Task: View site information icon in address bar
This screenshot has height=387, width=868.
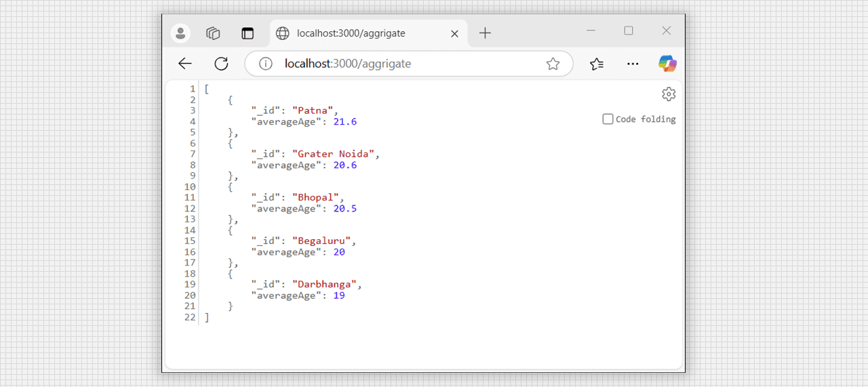Action: 267,64
